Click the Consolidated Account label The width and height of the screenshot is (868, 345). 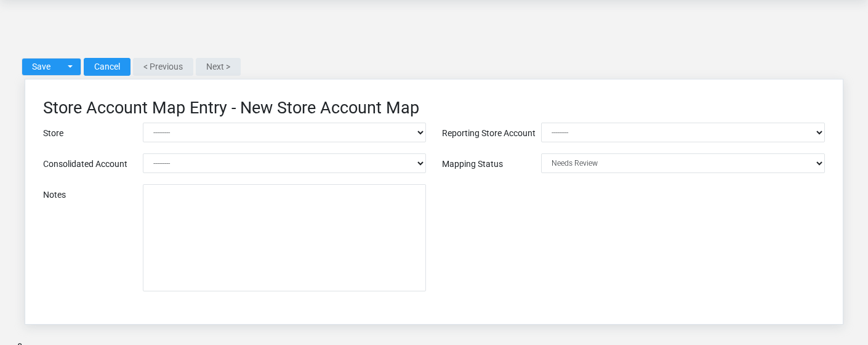click(x=85, y=164)
